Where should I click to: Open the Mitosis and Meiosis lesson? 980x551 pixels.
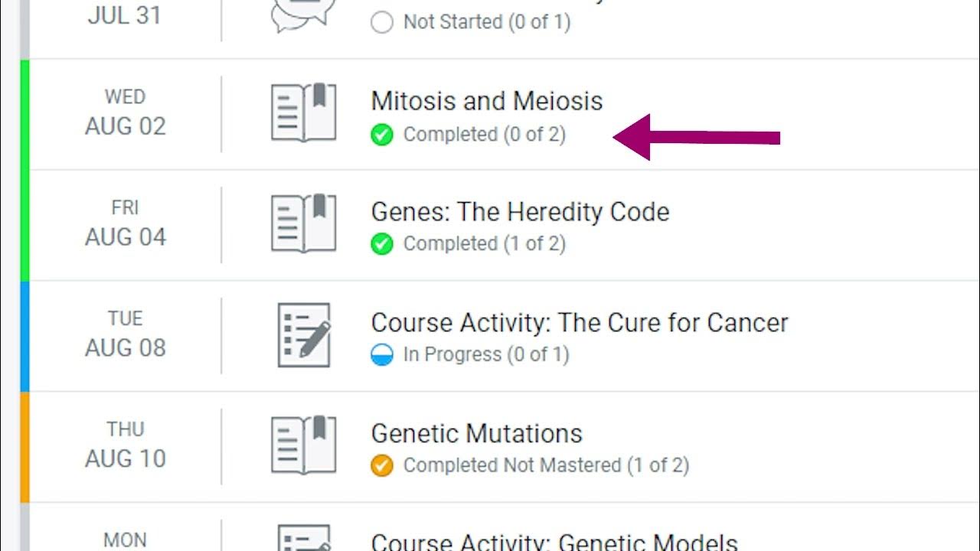pos(486,101)
